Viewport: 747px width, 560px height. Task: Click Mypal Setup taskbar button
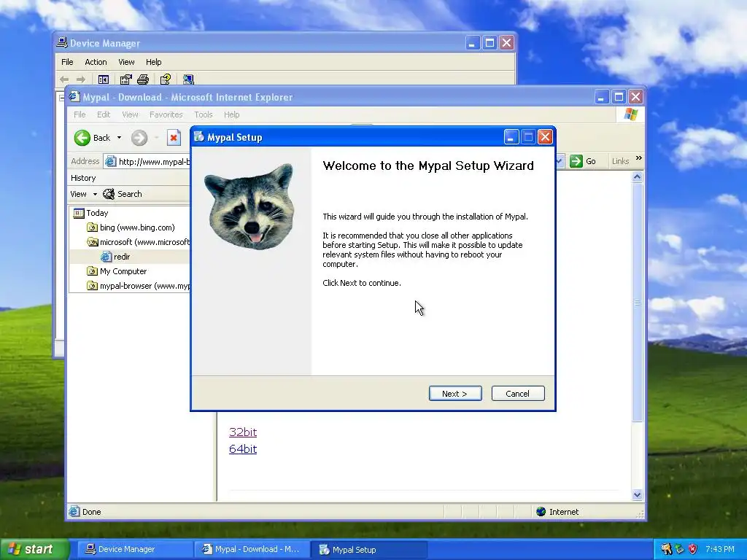[368, 549]
